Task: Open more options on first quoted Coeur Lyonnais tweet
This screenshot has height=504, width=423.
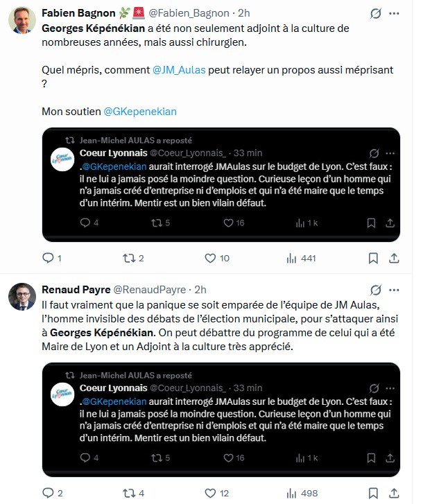Action: click(x=390, y=153)
